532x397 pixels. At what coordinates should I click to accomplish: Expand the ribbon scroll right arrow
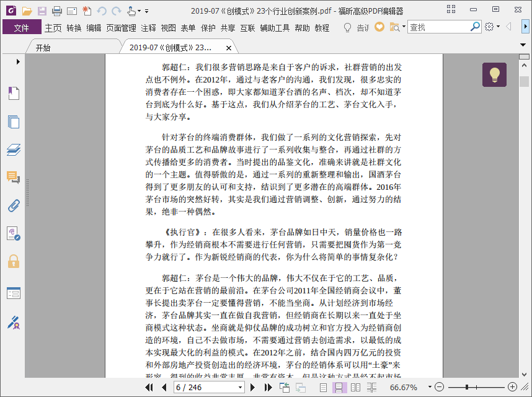[525, 26]
